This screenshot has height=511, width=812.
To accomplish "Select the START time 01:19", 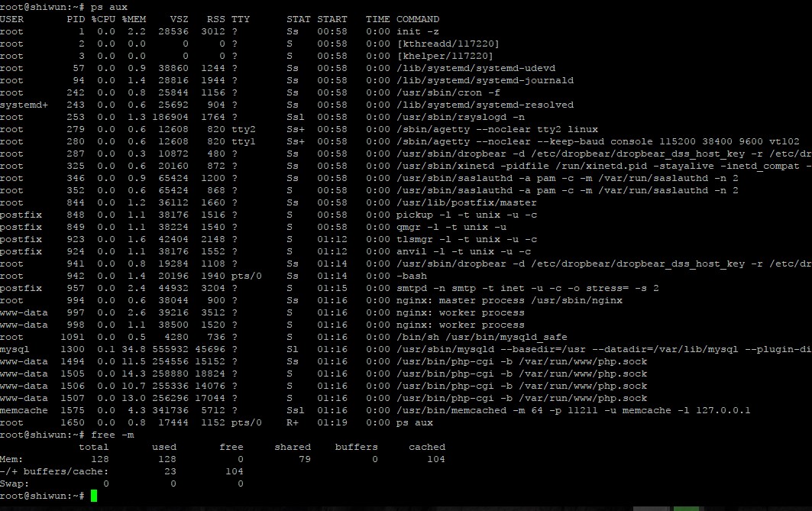I will click(x=332, y=422).
